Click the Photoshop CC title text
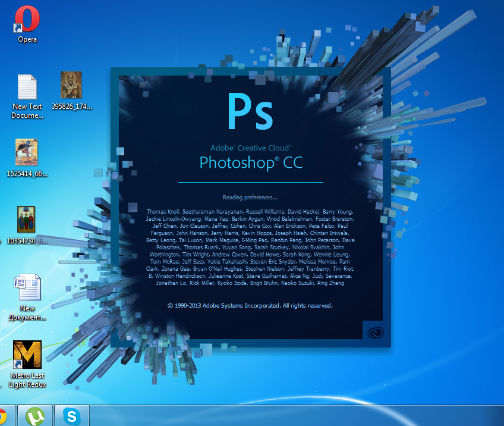Image resolution: width=504 pixels, height=426 pixels. coord(250,162)
